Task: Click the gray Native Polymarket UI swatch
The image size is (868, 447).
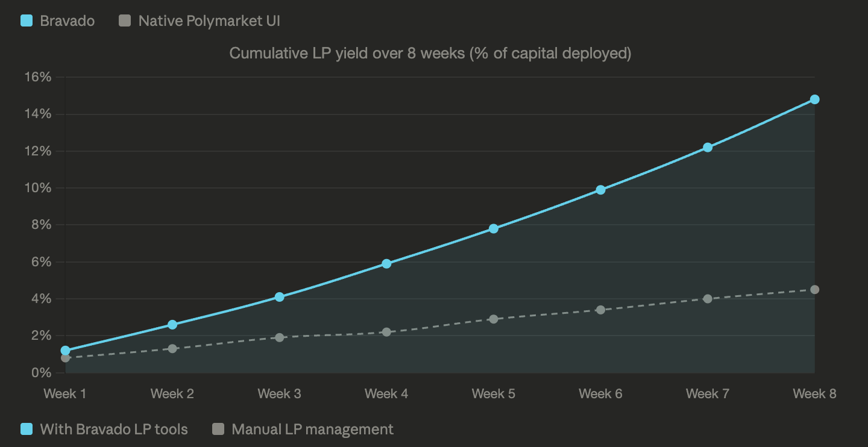Action: tap(125, 20)
